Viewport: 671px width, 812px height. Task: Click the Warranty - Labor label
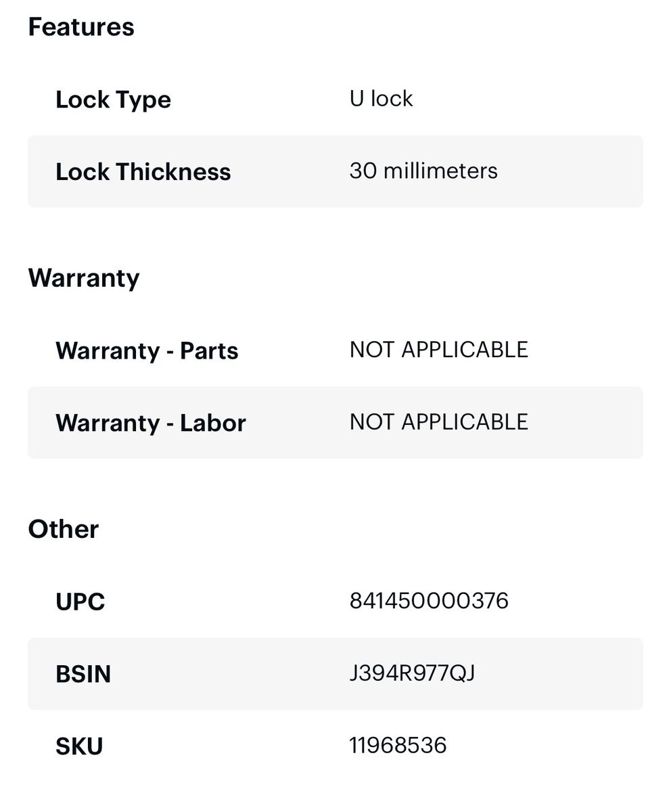coord(150,423)
